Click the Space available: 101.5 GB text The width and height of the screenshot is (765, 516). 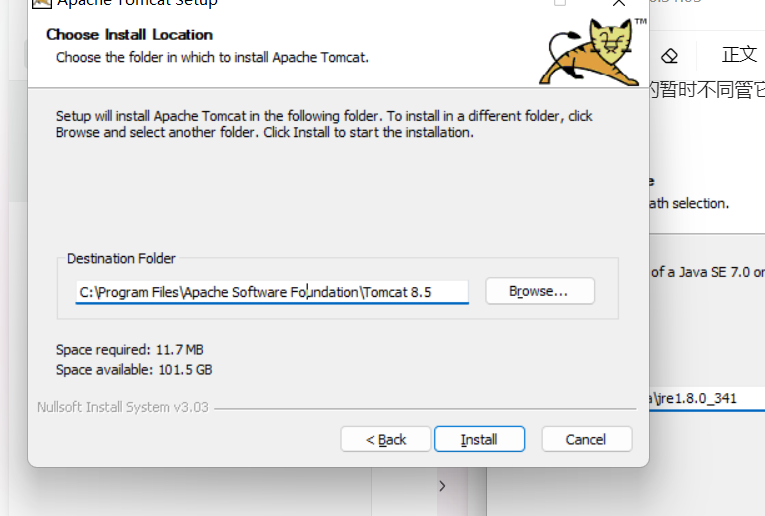[134, 370]
